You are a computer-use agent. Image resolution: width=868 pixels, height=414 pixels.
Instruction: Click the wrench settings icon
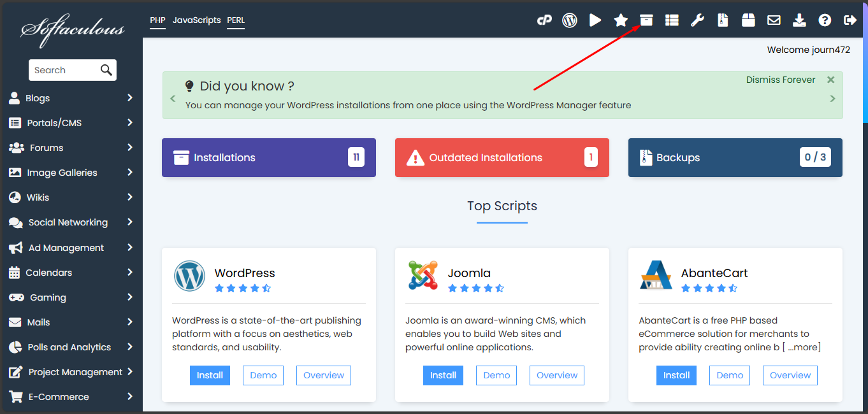click(697, 20)
